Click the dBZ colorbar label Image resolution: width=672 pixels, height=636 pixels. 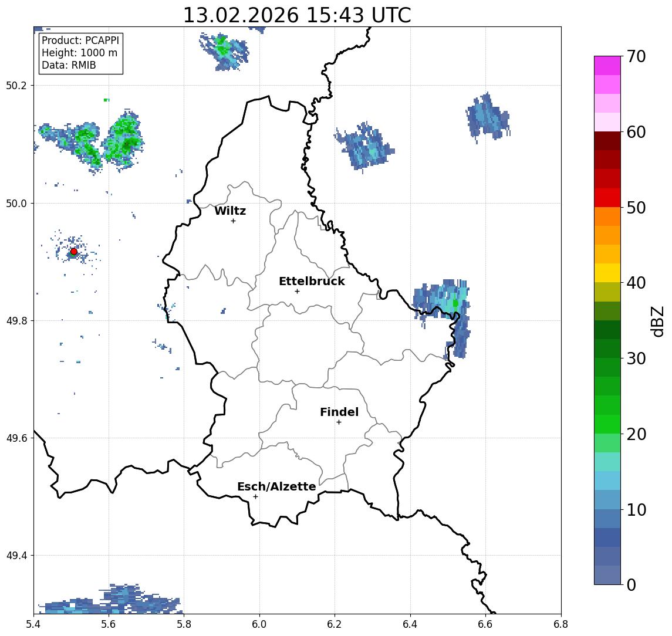(x=658, y=322)
